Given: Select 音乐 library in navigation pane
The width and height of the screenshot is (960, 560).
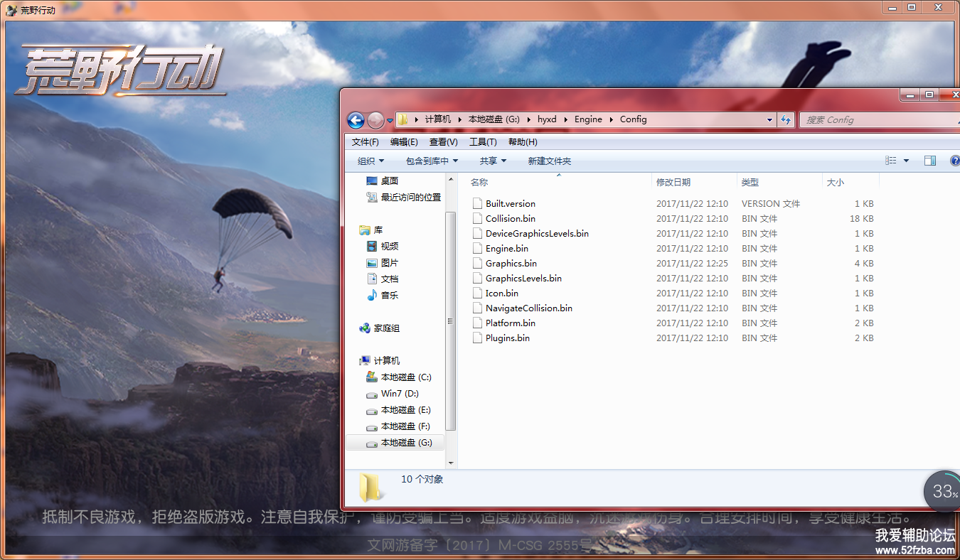Looking at the screenshot, I should click(x=389, y=296).
